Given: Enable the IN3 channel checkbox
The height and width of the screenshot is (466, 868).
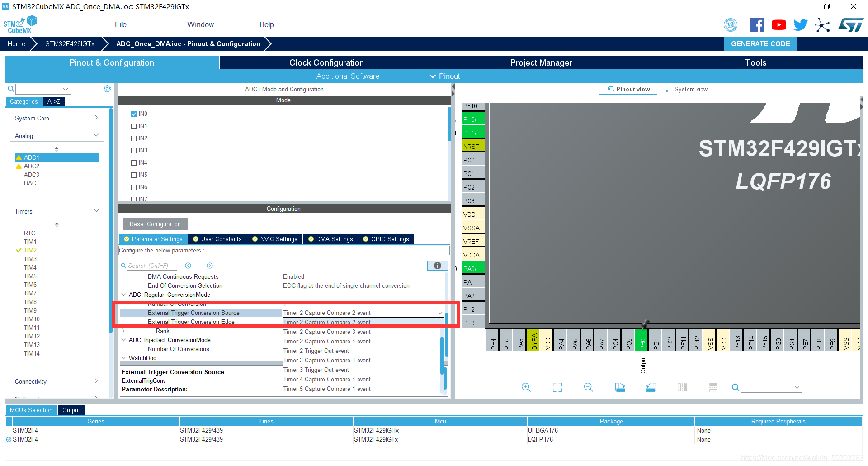Looking at the screenshot, I should click(x=134, y=151).
